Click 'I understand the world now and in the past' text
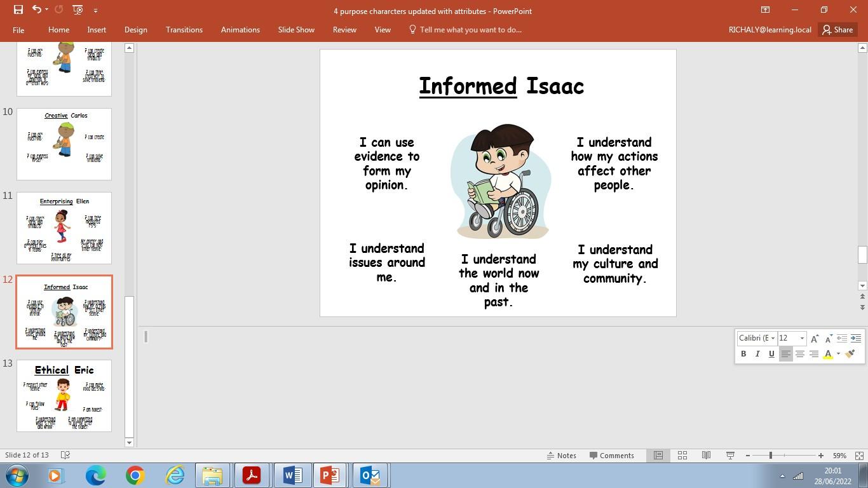This screenshot has width=868, height=488. [x=499, y=280]
